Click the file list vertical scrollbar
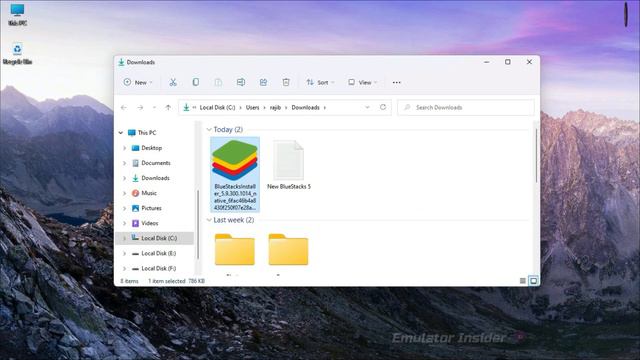 click(x=536, y=155)
